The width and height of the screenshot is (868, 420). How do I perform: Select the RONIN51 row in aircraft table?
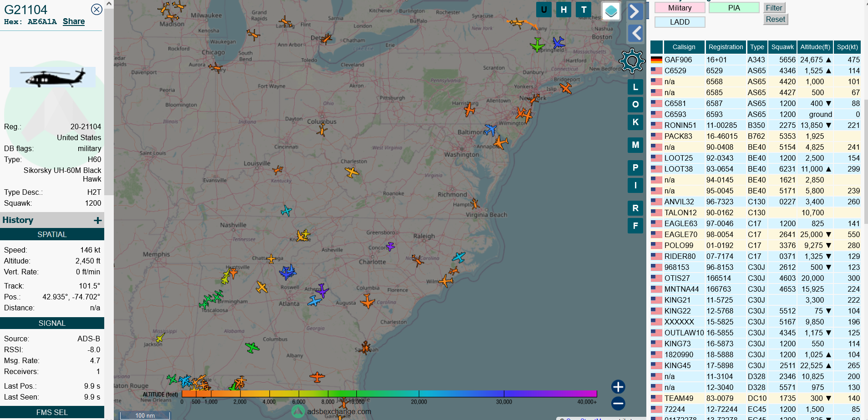(x=756, y=125)
